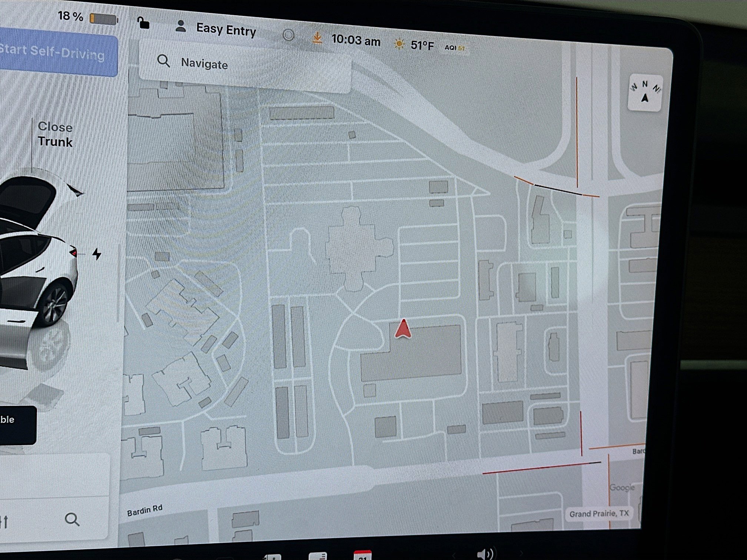
Task: Tap the Grand Prairie, TX location label
Action: click(x=599, y=513)
